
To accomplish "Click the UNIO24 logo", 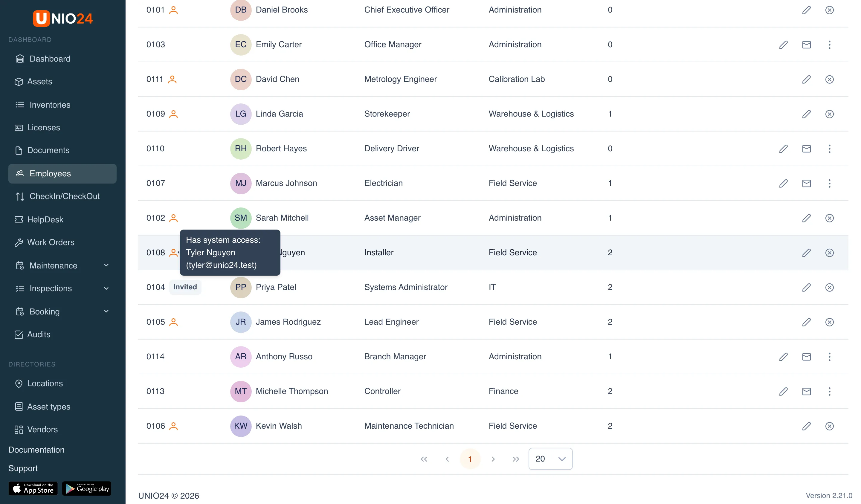I will [62, 19].
